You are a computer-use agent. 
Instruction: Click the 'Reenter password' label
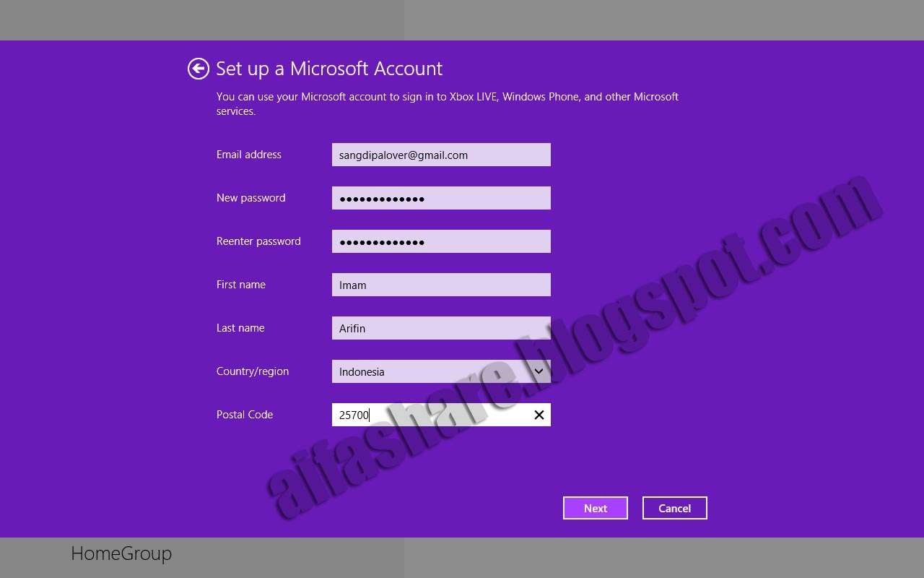(258, 241)
